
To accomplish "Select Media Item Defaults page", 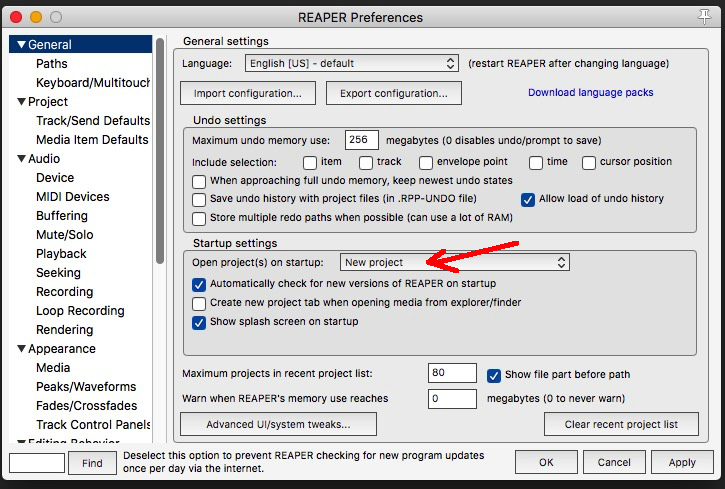I will click(x=92, y=140).
